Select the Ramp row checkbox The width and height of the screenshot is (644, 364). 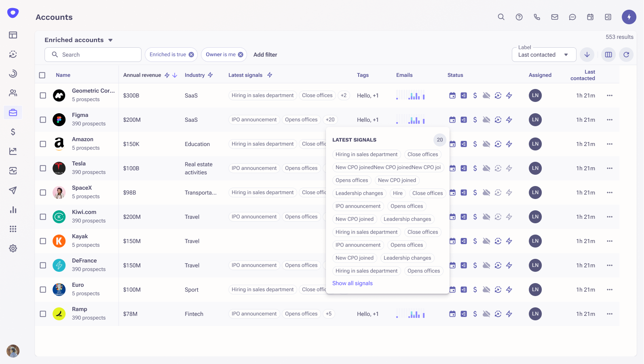point(43,314)
